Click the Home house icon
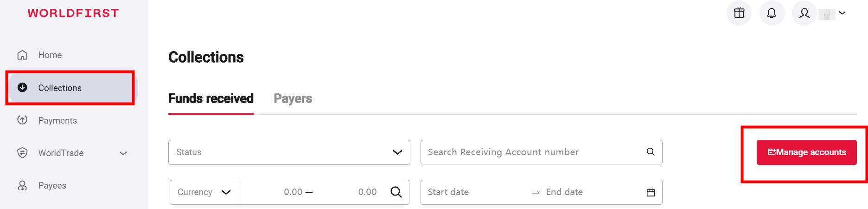868x209 pixels. [x=22, y=55]
